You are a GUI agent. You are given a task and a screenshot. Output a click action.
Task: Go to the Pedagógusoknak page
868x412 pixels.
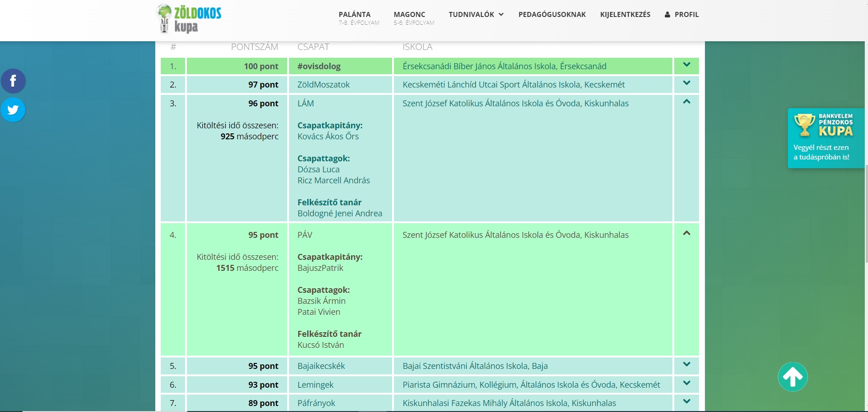[552, 15]
